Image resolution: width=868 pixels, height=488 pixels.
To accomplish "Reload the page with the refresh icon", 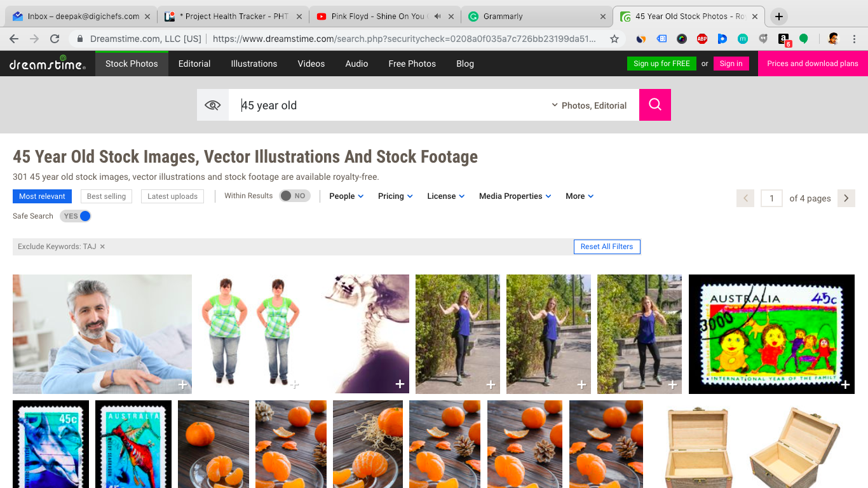I will coord(55,39).
